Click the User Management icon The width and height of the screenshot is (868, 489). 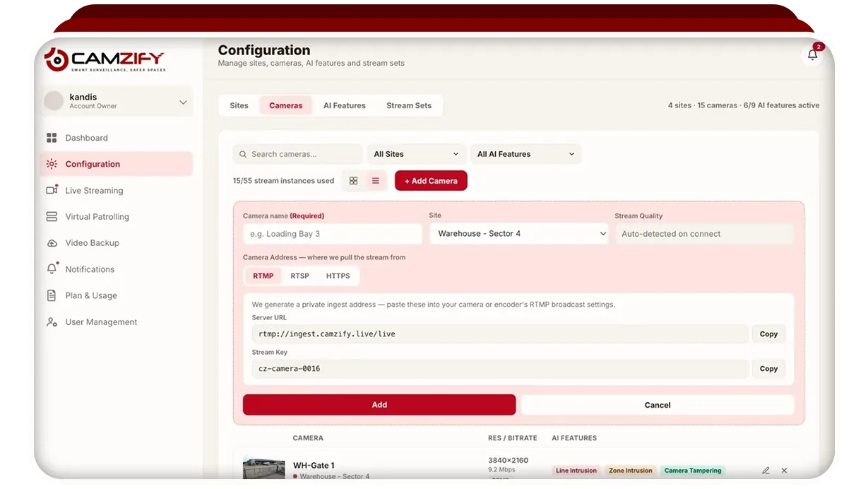tap(52, 322)
